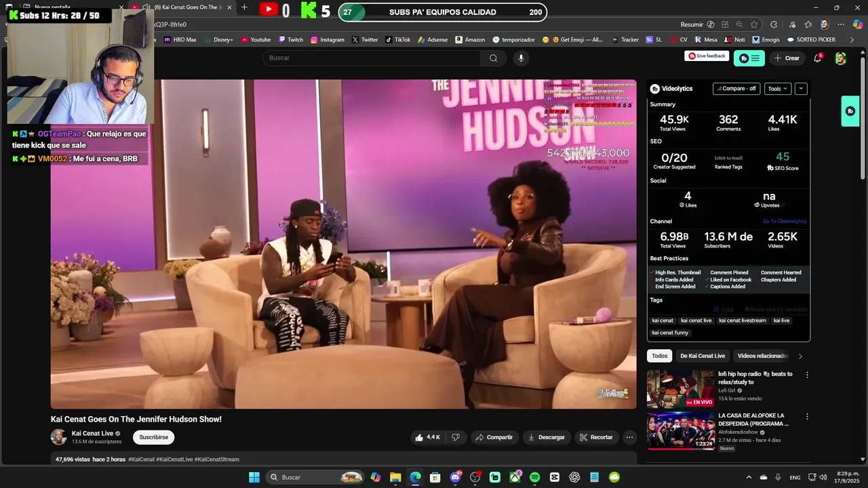
Task: Click the kai cenat funny tag
Action: tap(670, 333)
